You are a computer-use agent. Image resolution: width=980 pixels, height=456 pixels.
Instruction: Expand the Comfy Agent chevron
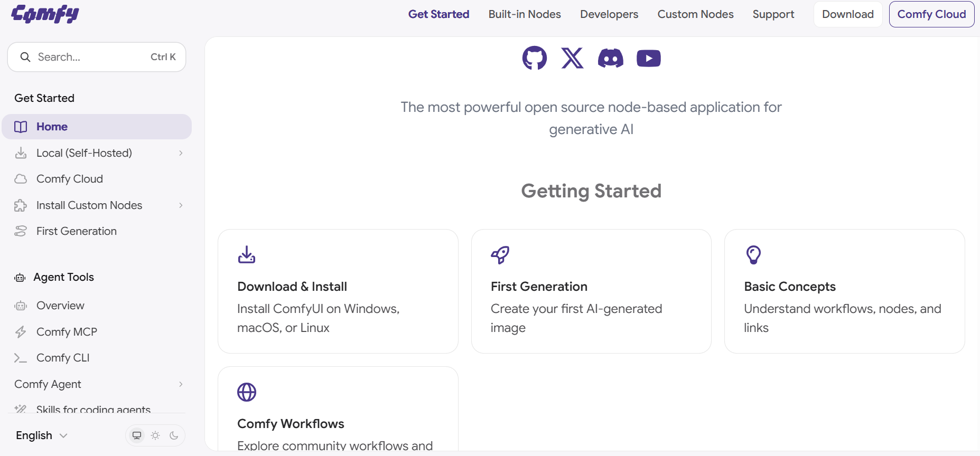pyautogui.click(x=181, y=384)
